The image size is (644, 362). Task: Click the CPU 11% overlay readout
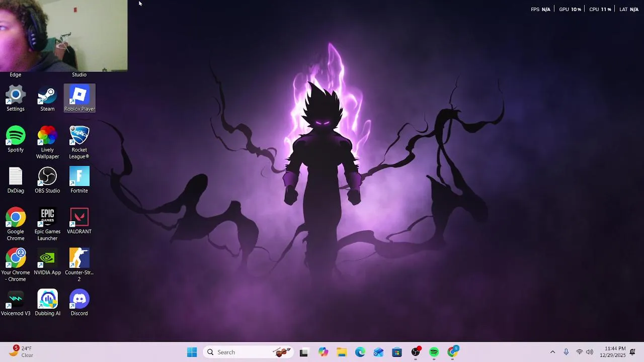point(600,10)
